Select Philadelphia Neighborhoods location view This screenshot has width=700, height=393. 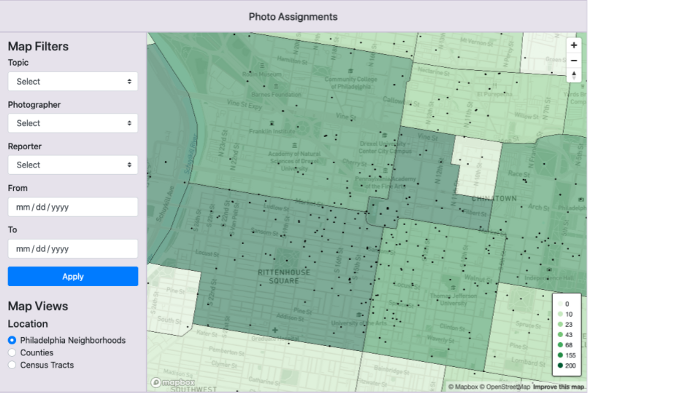12,340
